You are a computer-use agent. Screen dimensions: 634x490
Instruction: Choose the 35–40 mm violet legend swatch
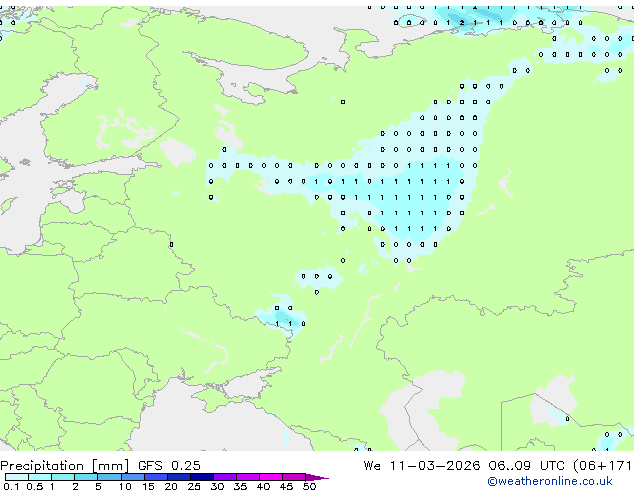[x=247, y=477]
